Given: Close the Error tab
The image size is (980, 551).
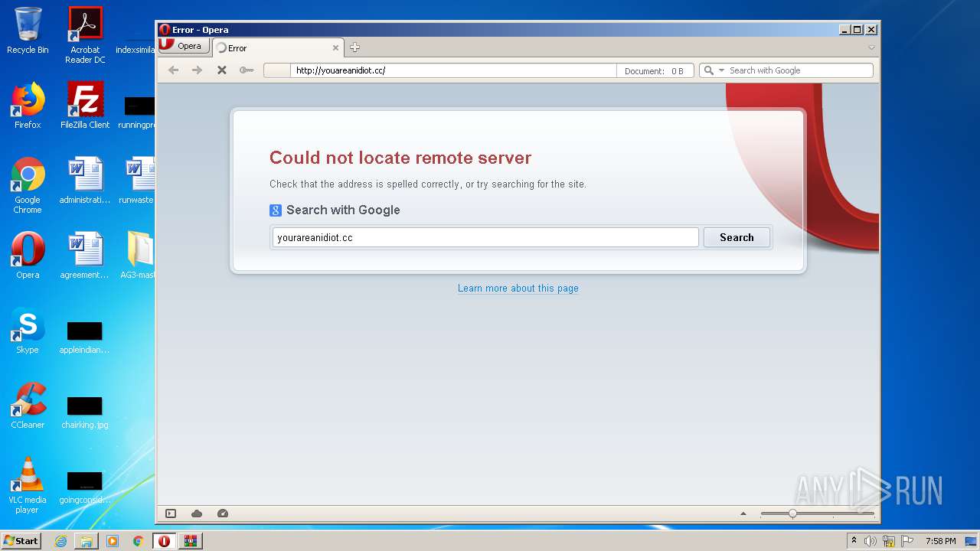Looking at the screenshot, I should (335, 47).
